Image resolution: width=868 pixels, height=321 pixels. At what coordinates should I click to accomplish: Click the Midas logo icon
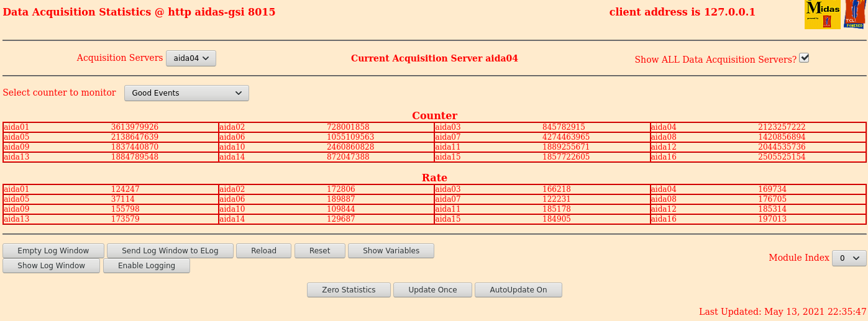pyautogui.click(x=822, y=14)
